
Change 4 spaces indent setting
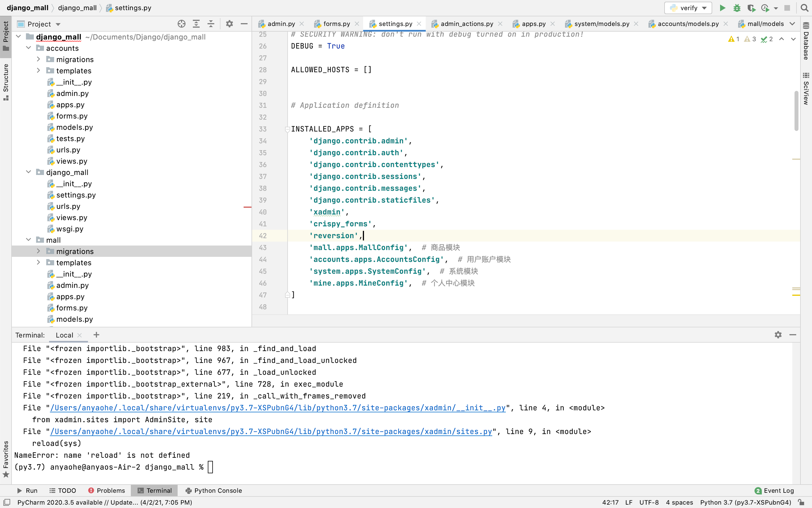(x=679, y=502)
